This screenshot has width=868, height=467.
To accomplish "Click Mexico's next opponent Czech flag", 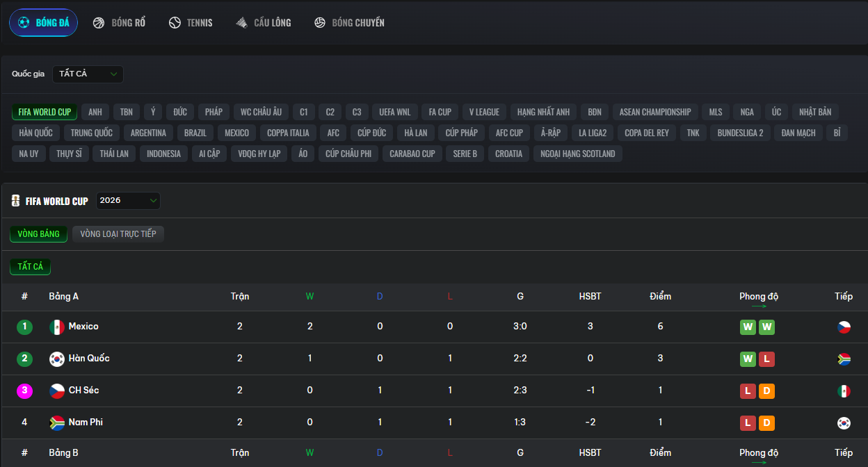I will coord(844,327).
